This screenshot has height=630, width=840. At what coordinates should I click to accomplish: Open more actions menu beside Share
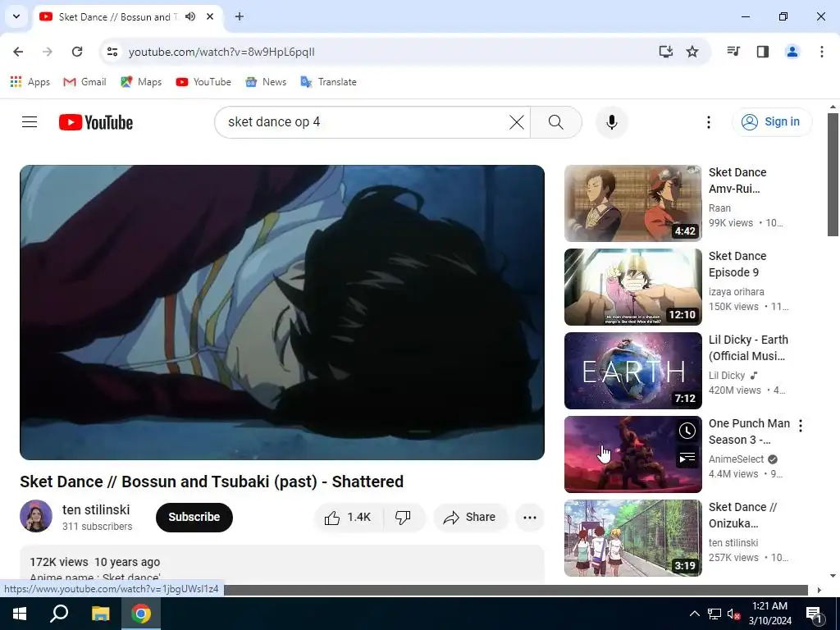[x=529, y=517]
